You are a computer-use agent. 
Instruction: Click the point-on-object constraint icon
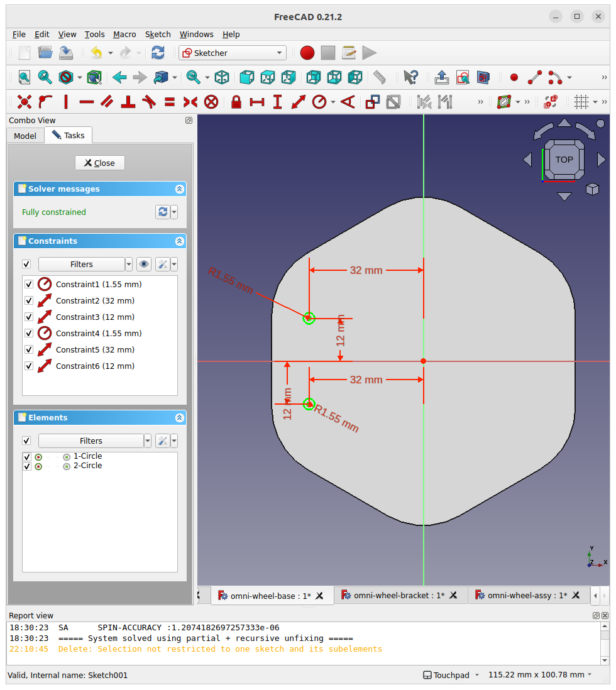click(45, 102)
